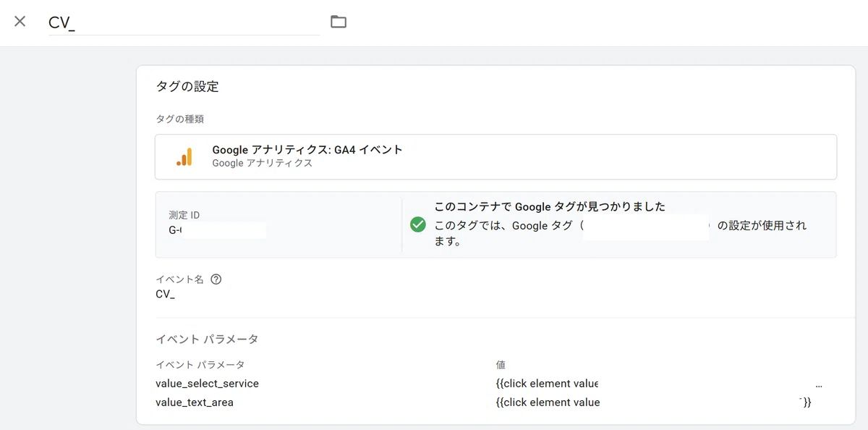Click the Google Analytics bar chart icon
The width and height of the screenshot is (868, 430).
click(184, 156)
